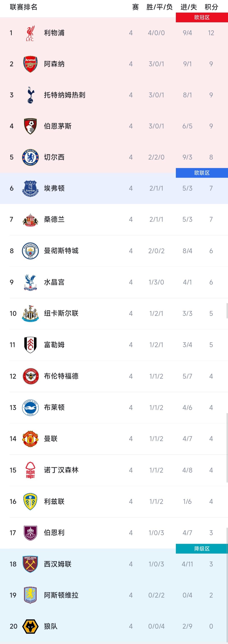Select the Nottingham Forest tree logo
The image size is (228, 644).
tap(30, 470)
